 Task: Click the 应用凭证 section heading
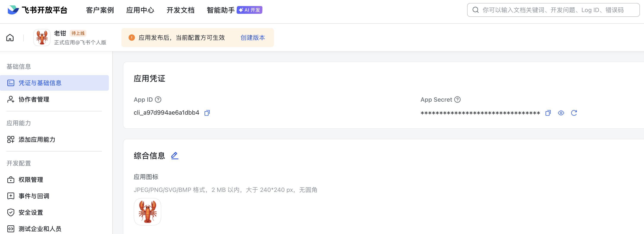[x=149, y=79]
